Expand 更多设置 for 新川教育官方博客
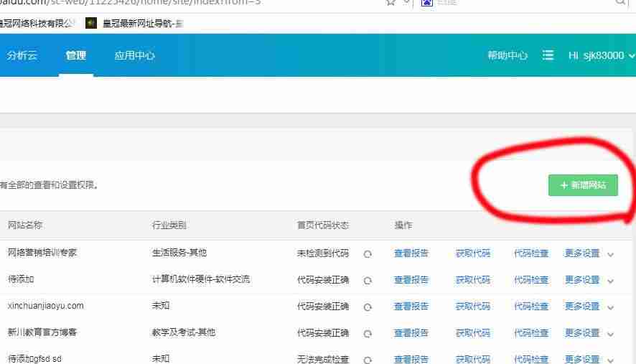Screen dimensions: 636x364 589,332
